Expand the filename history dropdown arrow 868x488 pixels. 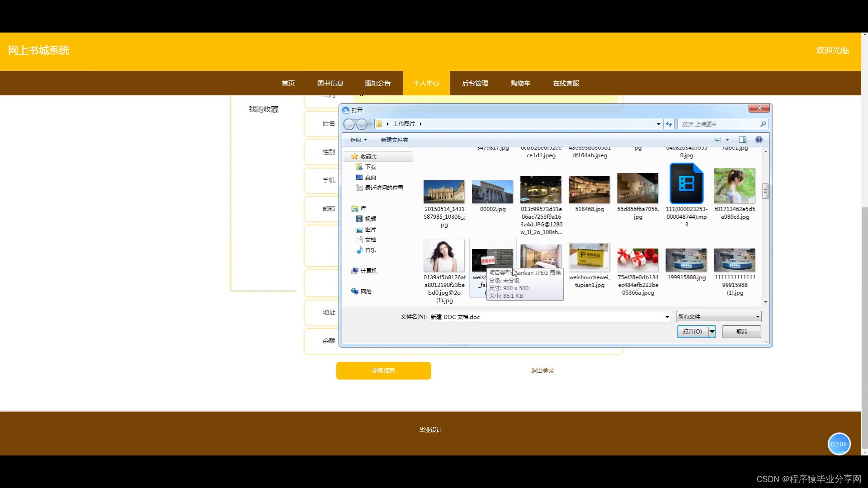(x=667, y=317)
